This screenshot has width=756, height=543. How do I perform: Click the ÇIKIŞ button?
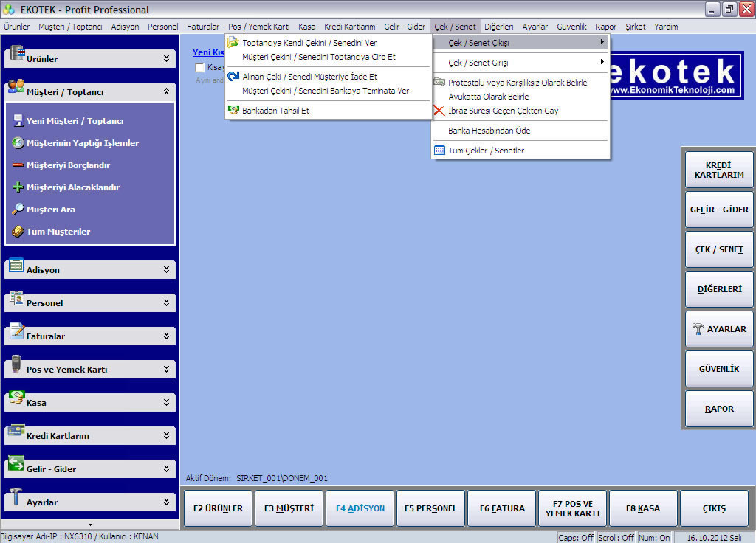point(714,508)
